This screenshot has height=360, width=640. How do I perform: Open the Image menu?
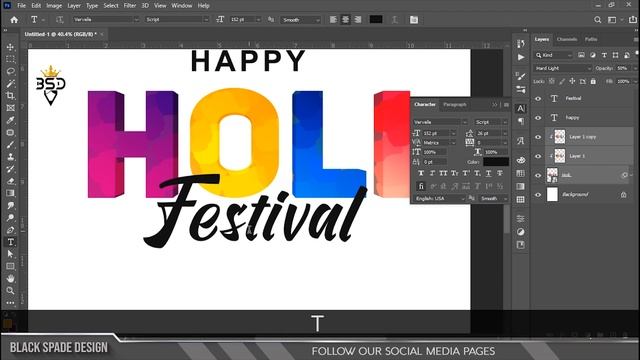point(54,6)
